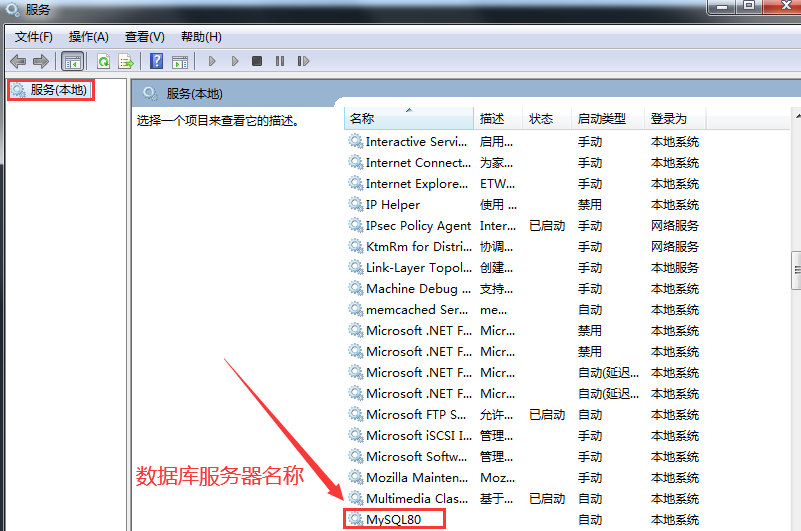Select the IP Helper service
This screenshot has height=531, width=801.
point(524,204)
